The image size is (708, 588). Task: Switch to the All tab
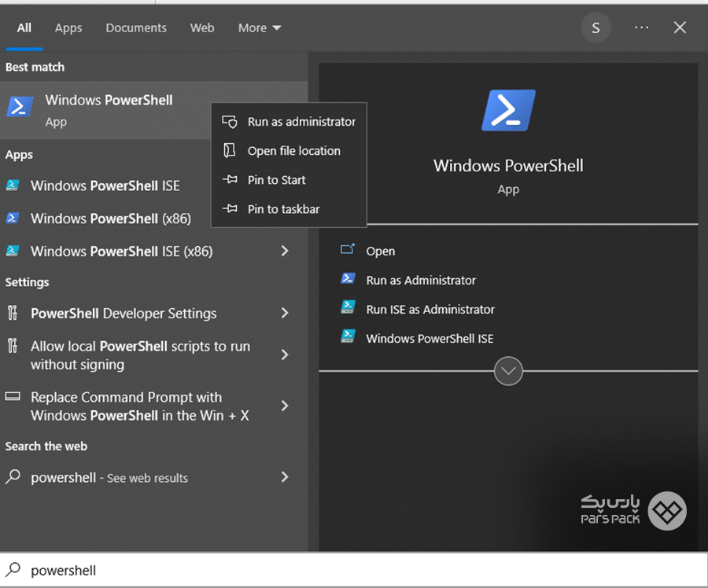24,28
